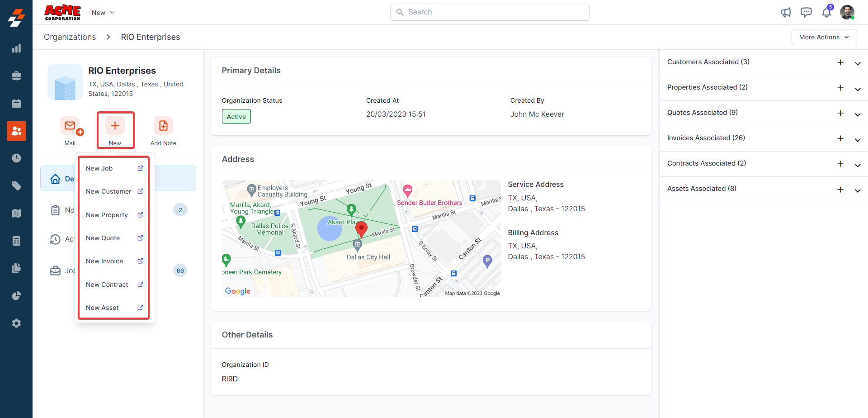Go to the Organizations breadcrumb link
This screenshot has width=868, height=418.
tap(70, 37)
